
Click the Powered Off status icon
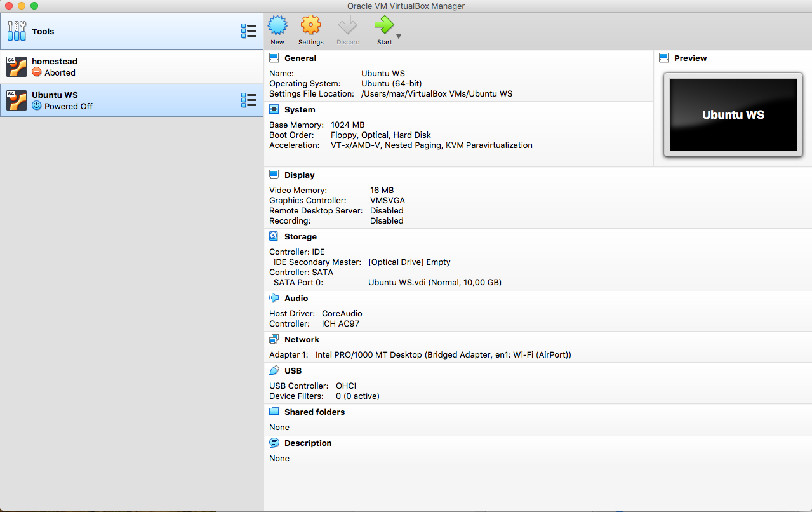[37, 106]
